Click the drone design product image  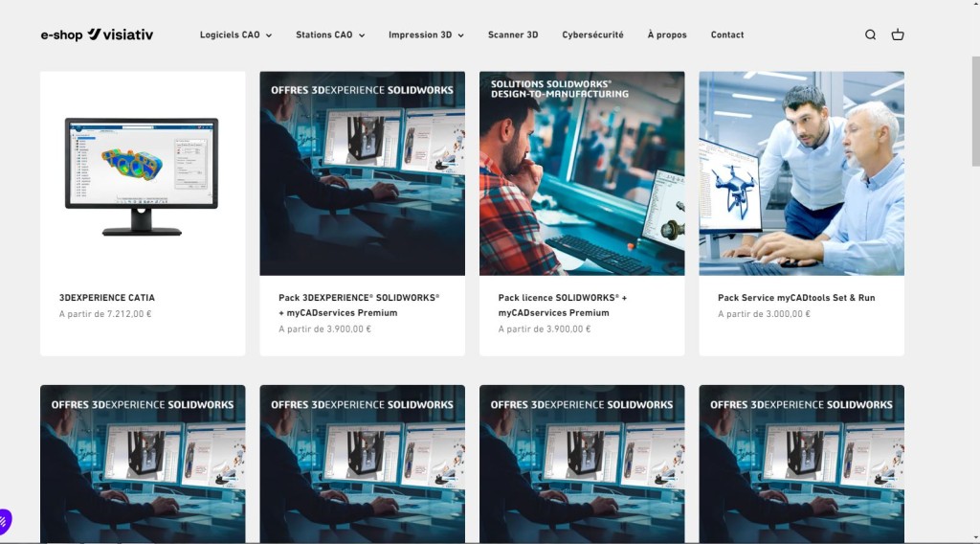coord(802,173)
